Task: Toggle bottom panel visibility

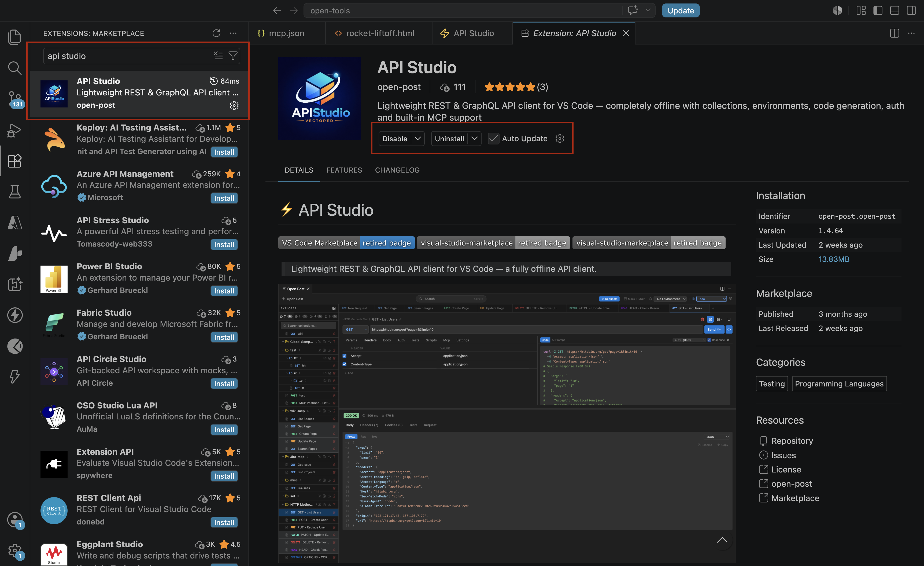Action: coord(895,10)
